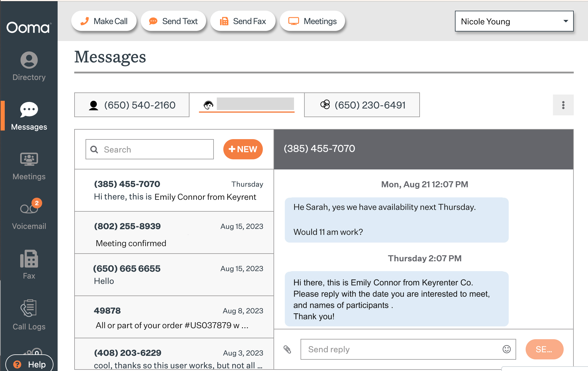
Task: Go to Fax in the sidebar
Action: coord(29,264)
